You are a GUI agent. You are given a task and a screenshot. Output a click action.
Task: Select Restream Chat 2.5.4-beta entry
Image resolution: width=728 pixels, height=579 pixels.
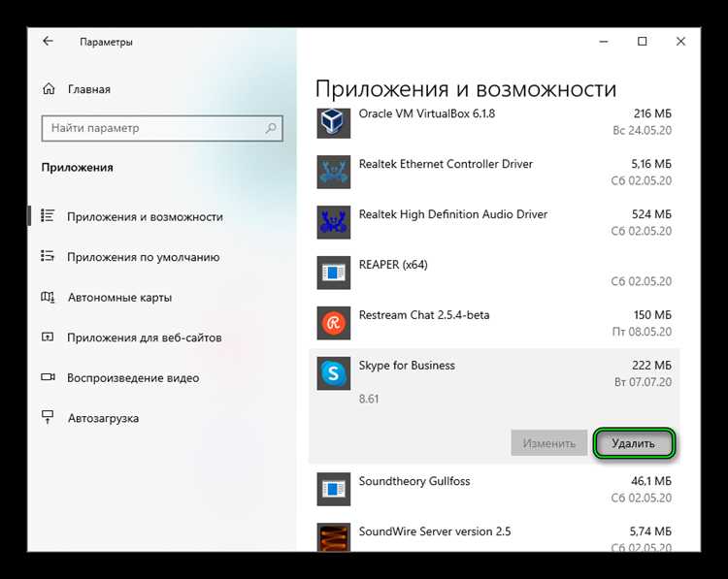(494, 323)
